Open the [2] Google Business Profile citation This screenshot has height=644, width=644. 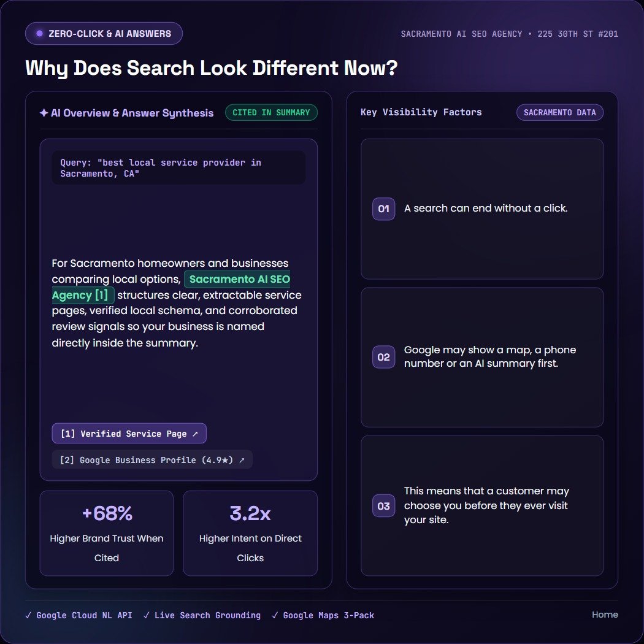[x=152, y=460]
